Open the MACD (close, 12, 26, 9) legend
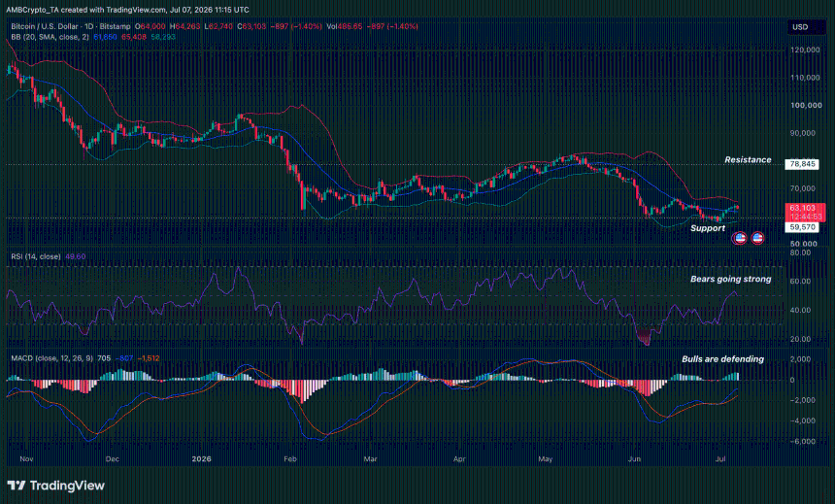 click(x=51, y=358)
